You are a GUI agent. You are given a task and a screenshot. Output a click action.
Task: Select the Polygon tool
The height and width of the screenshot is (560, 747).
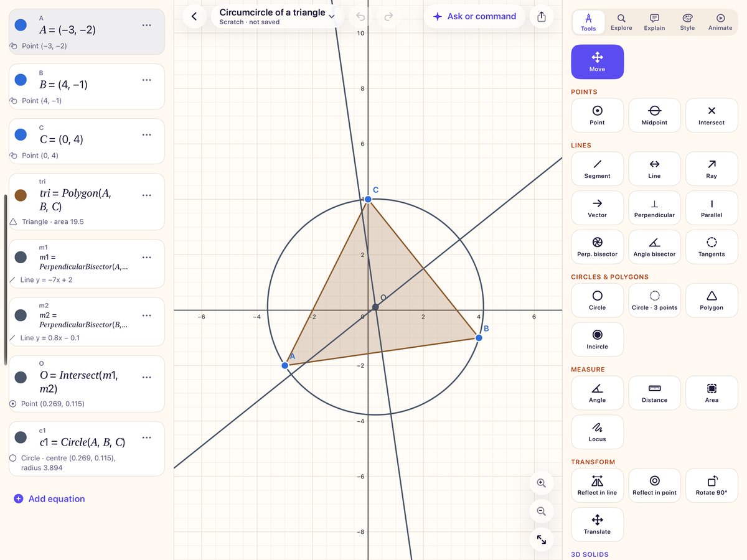(712, 301)
